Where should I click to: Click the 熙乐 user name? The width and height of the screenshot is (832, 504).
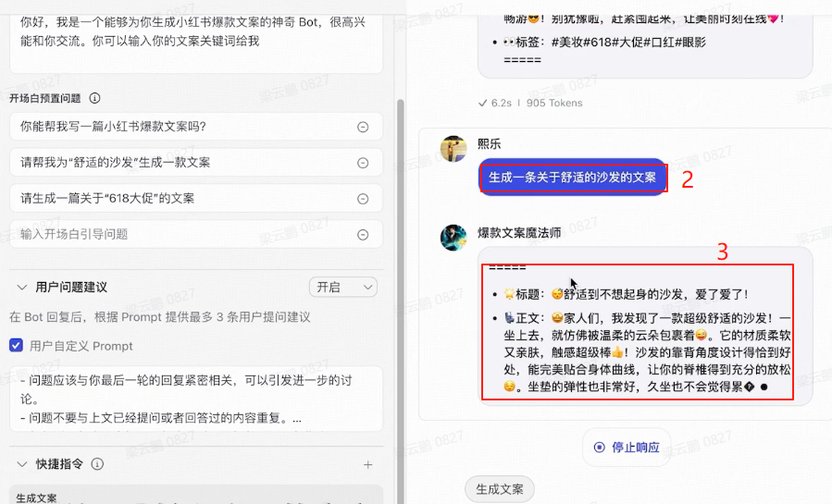489,143
